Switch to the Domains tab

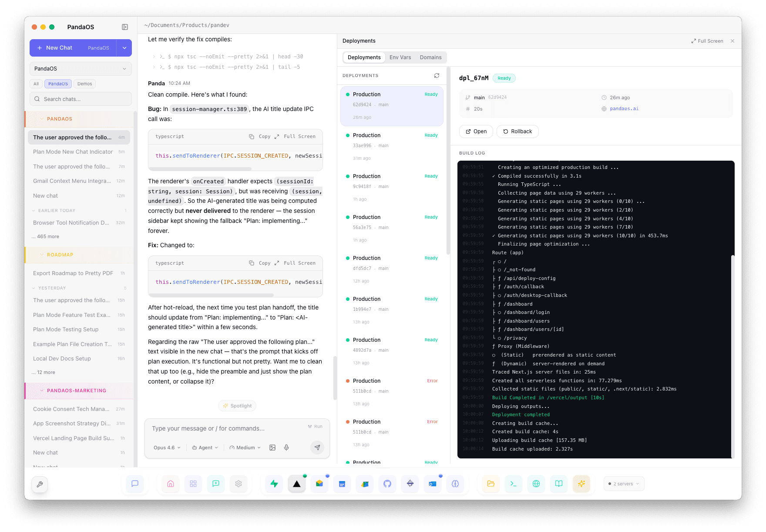(430, 57)
